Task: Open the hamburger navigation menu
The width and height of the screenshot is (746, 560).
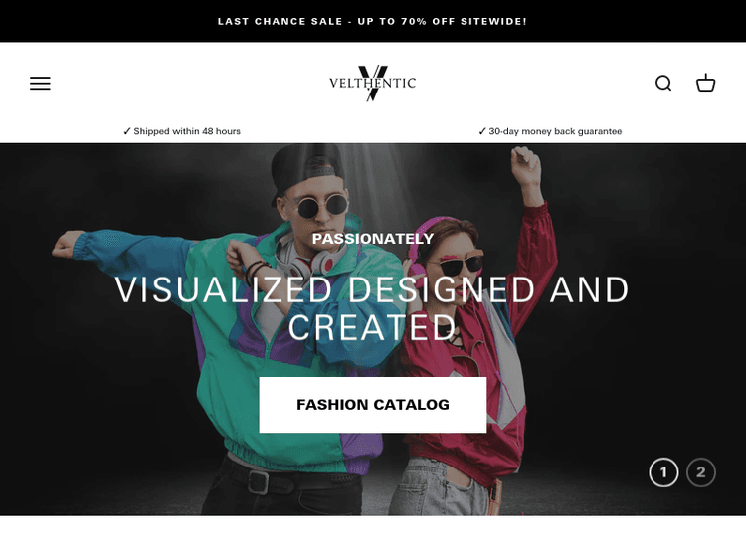Action: click(40, 83)
